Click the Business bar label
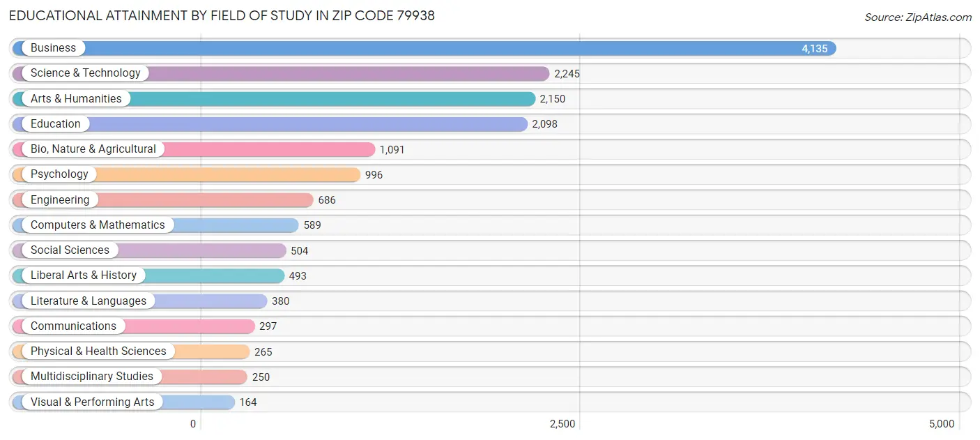Image resolution: width=980 pixels, height=440 pixels. (x=53, y=48)
